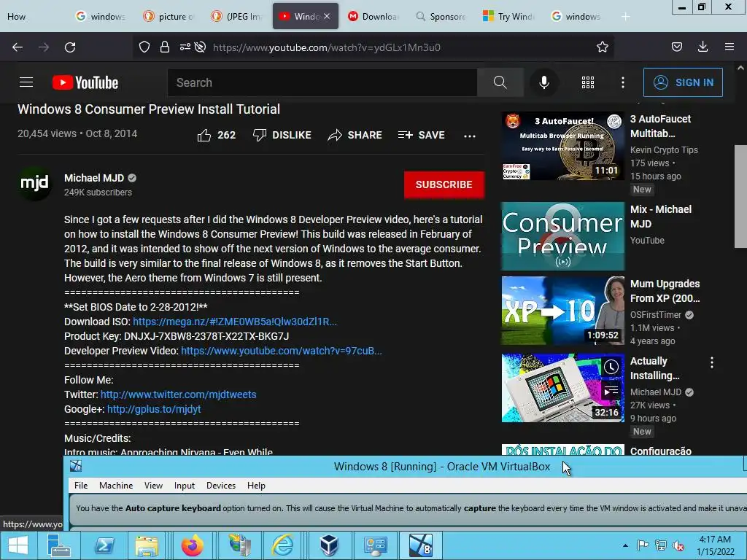The image size is (747, 560).
Task: Click the Michael MJD channel name
Action: tap(94, 178)
